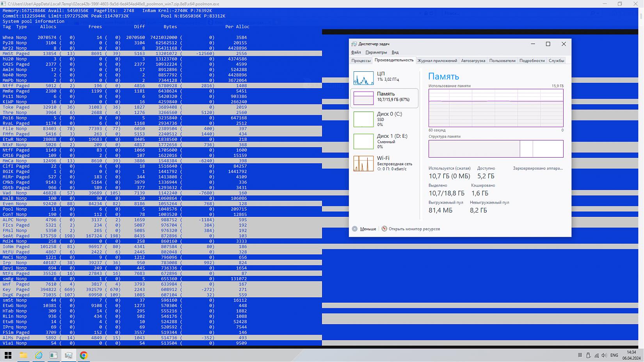644x362 pixels.
Task: Open the Параметры menu
Action: [376, 52]
